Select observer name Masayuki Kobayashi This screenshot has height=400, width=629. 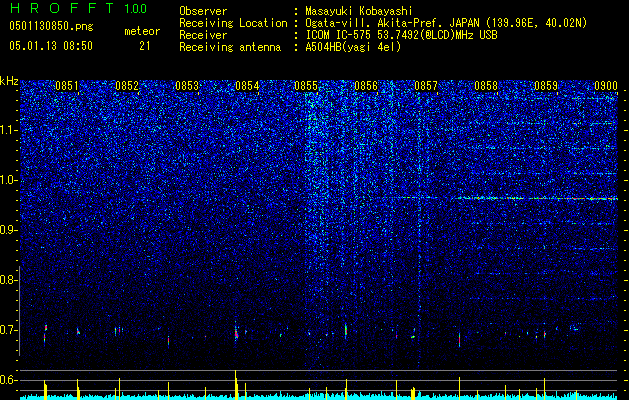(x=359, y=11)
